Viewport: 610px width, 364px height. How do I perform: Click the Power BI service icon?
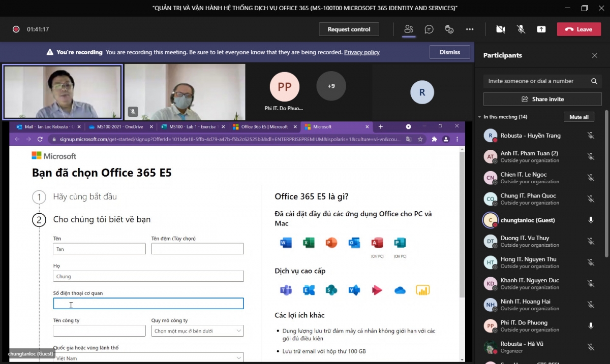(423, 290)
